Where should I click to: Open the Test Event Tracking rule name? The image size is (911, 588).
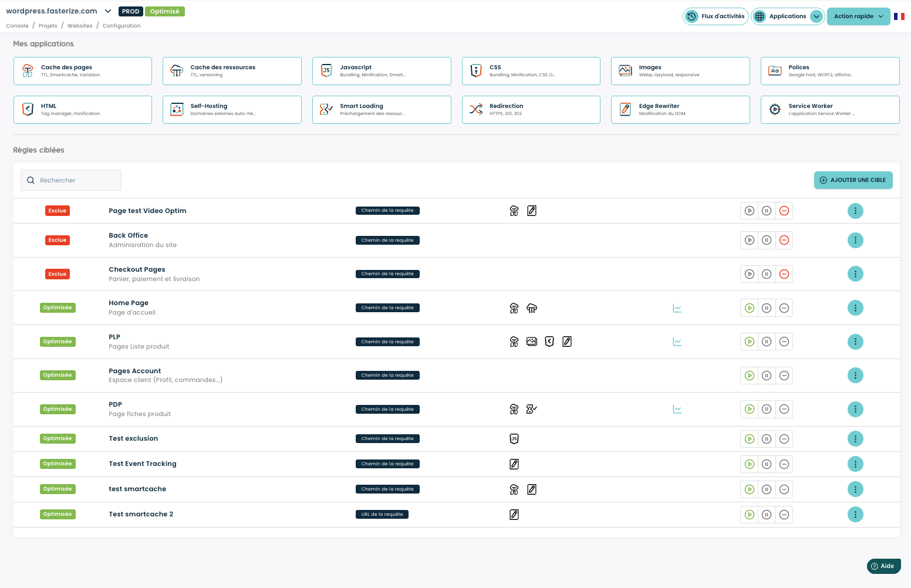[143, 464]
